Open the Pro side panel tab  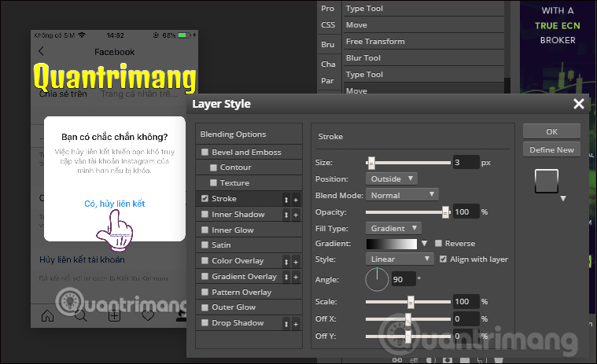pos(327,9)
